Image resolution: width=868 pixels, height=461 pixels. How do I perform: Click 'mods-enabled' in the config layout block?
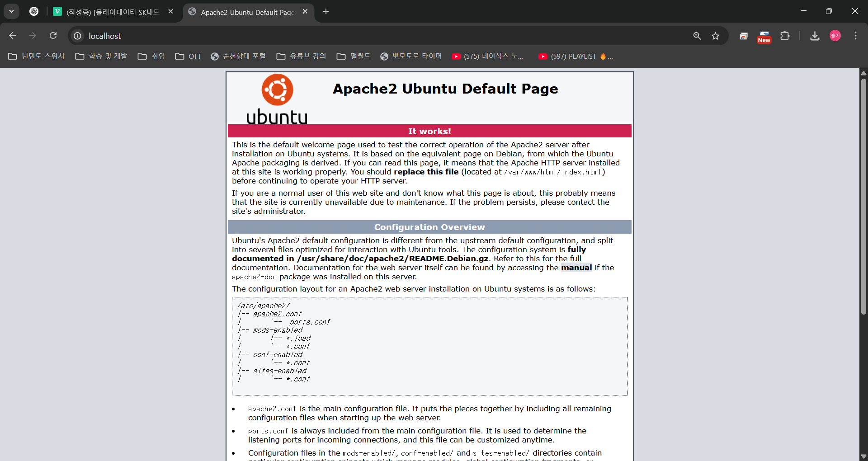(x=278, y=330)
